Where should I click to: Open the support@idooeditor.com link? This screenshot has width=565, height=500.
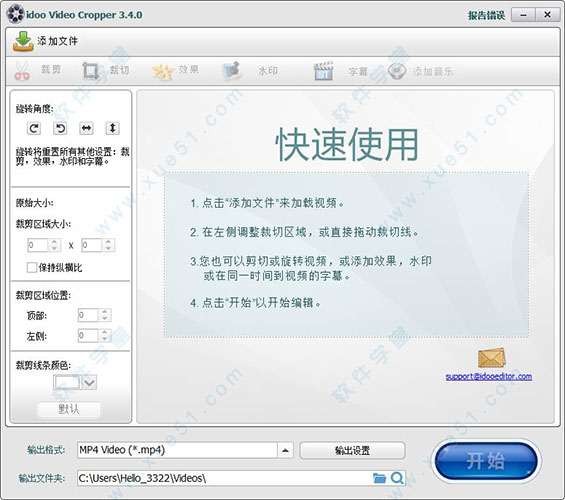click(x=489, y=376)
